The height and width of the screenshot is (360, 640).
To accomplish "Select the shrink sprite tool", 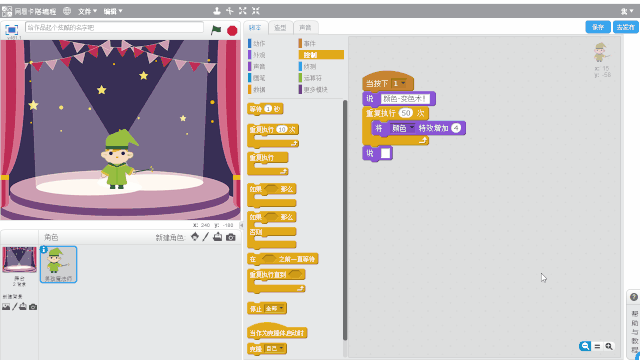I will coord(256,11).
